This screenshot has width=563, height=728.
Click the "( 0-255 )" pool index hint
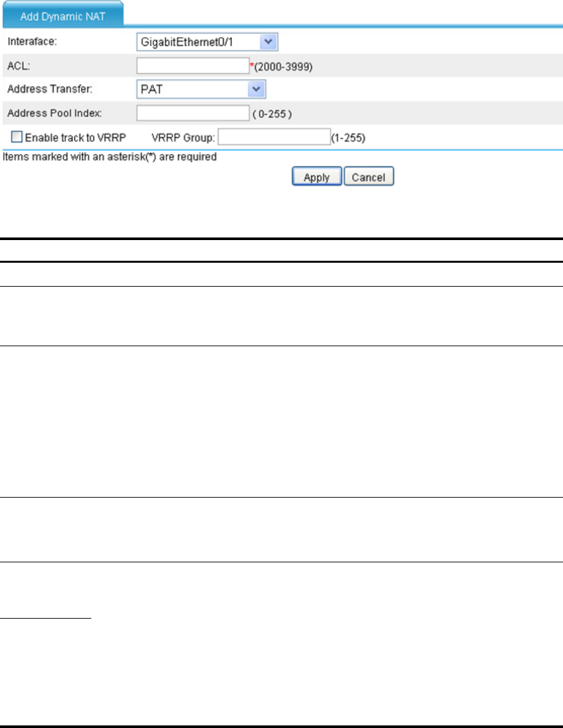272,114
